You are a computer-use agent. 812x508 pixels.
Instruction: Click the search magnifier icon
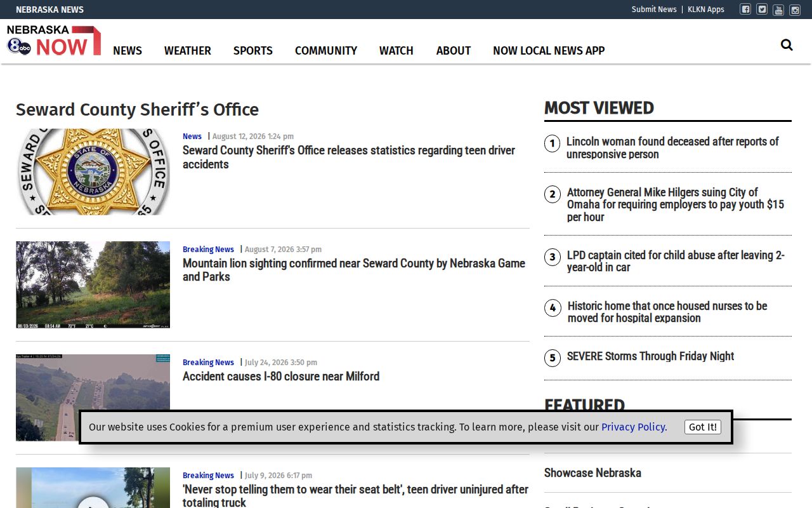pos(787,44)
